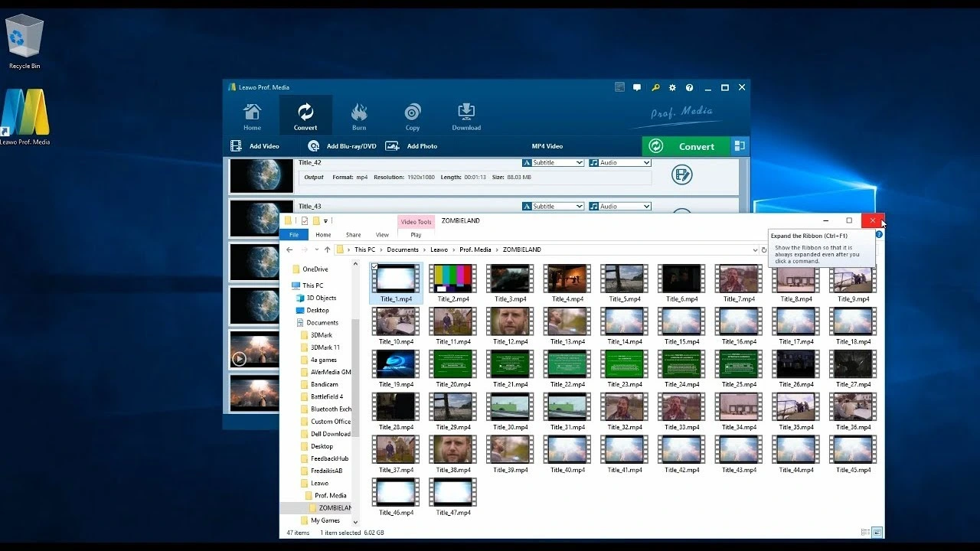The width and height of the screenshot is (980, 551).
Task: Click navigation pane scroll up arrow
Action: tap(355, 264)
